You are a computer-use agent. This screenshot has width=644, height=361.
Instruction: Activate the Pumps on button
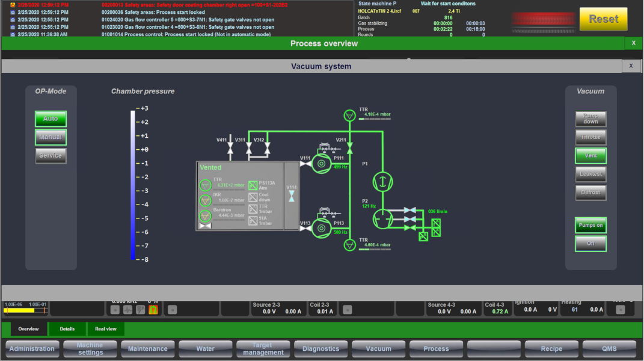[x=590, y=224]
